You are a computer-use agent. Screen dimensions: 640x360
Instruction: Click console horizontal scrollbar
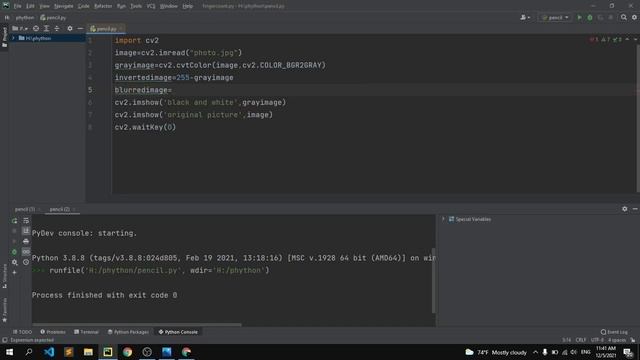136,325
